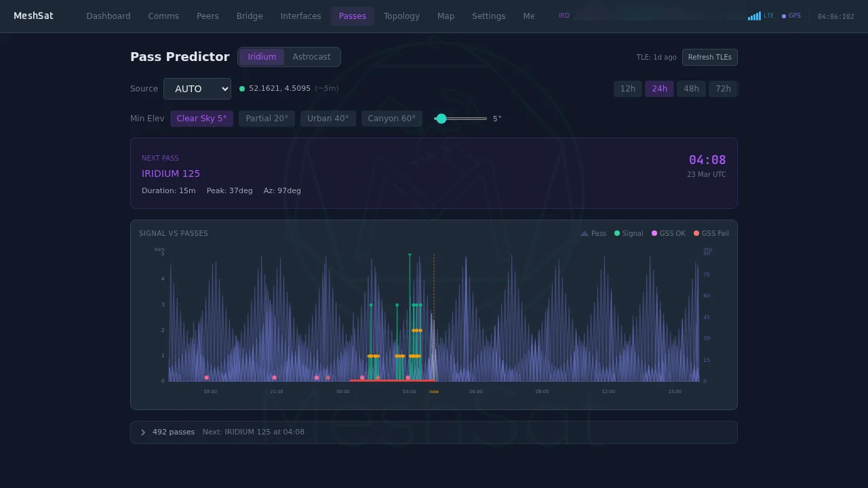Enable the Canyon 60° elevation preset
868x488 pixels.
(x=392, y=118)
